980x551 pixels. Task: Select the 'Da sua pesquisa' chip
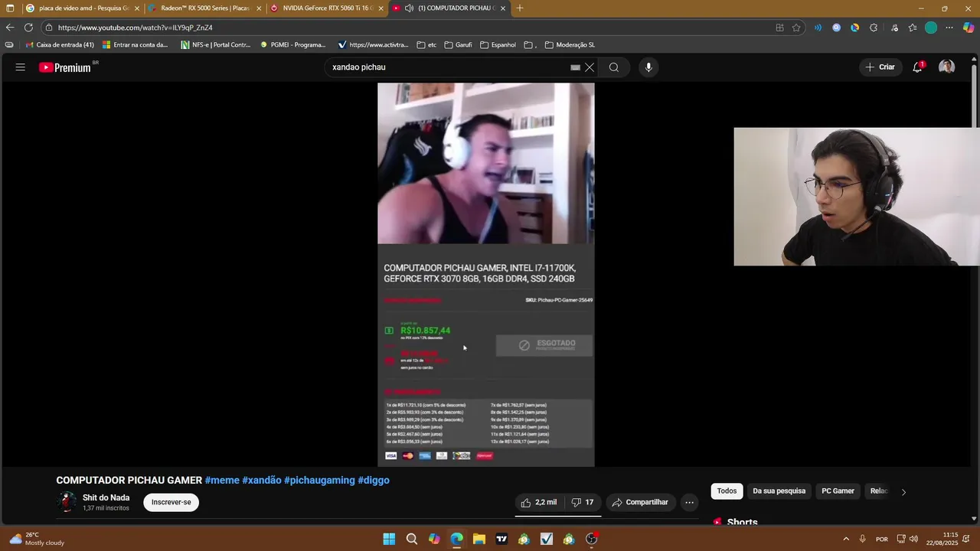[779, 491]
